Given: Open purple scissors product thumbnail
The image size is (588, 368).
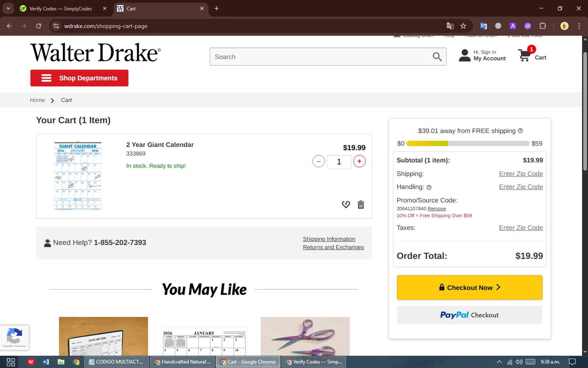Looking at the screenshot, I should [305, 336].
